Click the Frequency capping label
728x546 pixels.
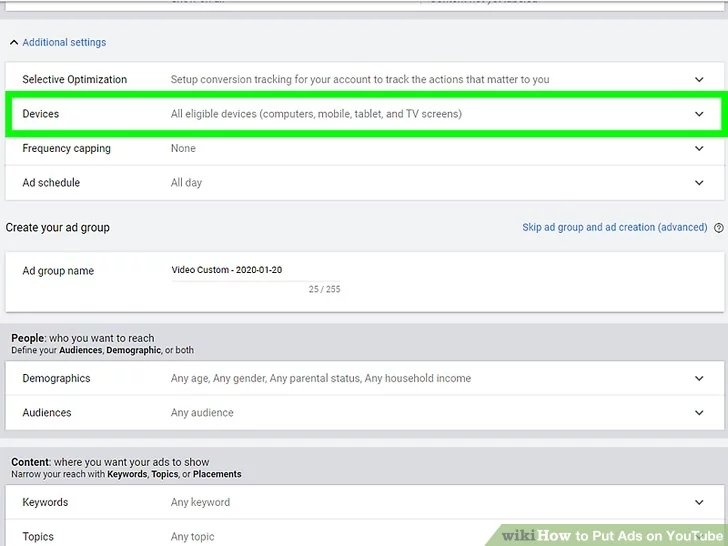point(66,149)
